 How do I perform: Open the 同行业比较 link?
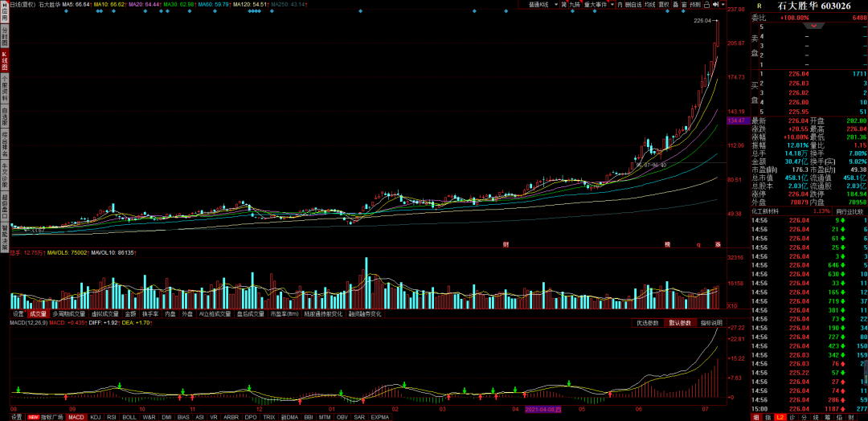coord(850,211)
